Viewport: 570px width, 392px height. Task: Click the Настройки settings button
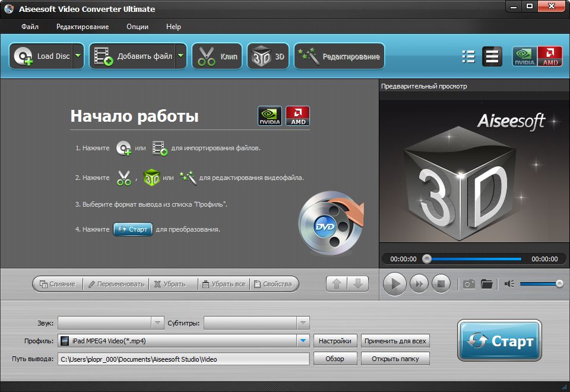335,341
